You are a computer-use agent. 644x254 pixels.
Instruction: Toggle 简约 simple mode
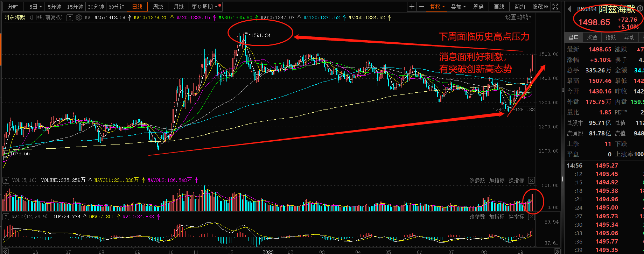coord(520,7)
